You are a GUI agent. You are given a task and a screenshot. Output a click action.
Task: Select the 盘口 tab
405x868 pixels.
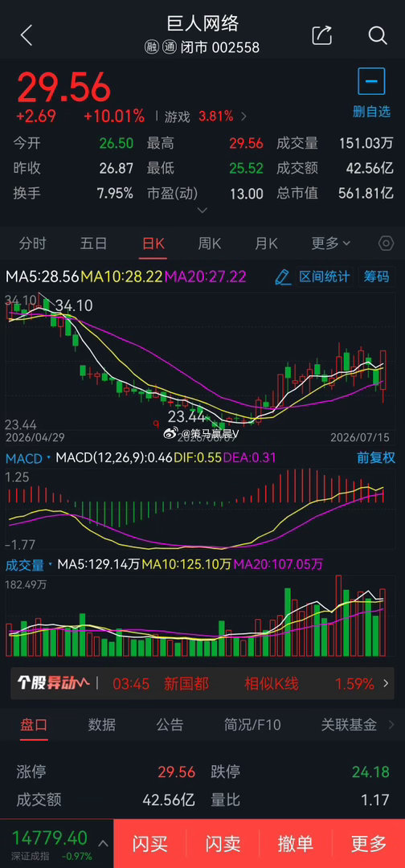(x=35, y=725)
